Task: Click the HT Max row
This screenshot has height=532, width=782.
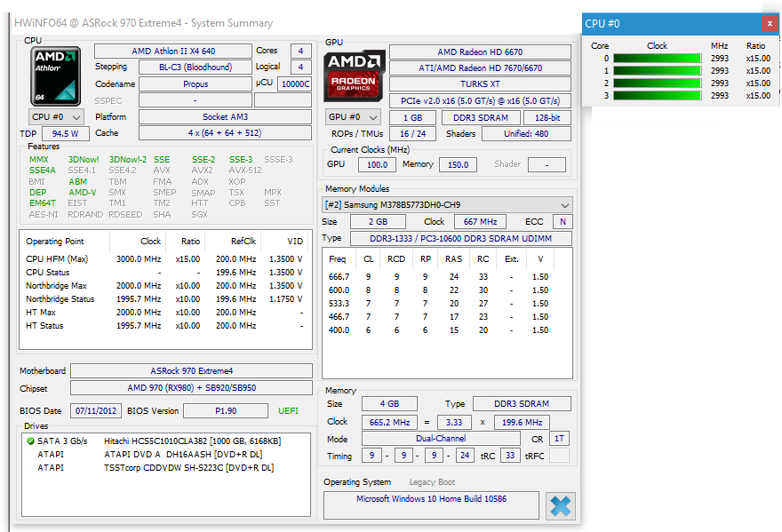Action: click(164, 313)
